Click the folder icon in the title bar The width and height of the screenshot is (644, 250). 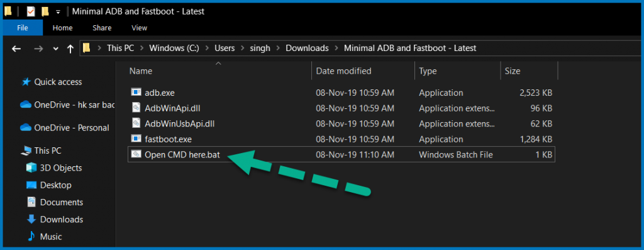click(x=8, y=11)
